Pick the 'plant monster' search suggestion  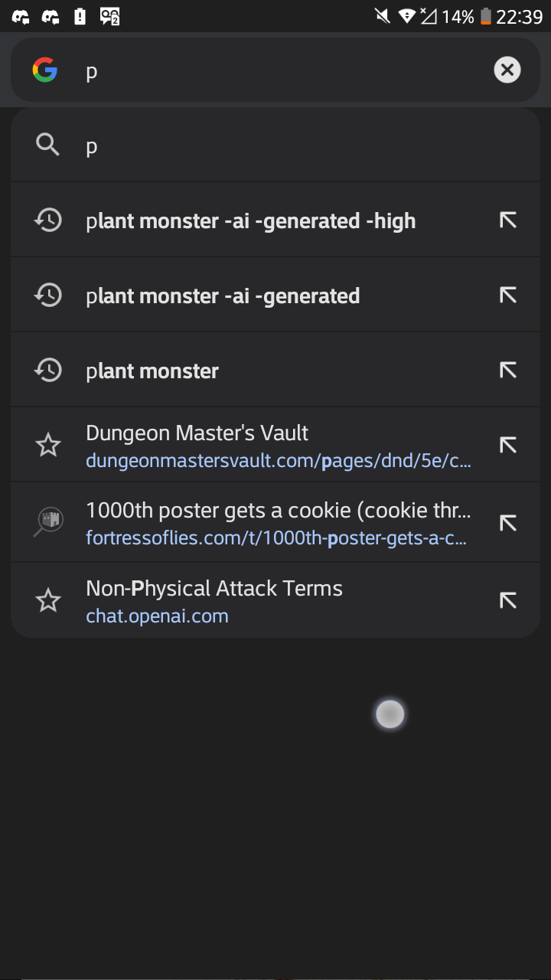tap(153, 371)
